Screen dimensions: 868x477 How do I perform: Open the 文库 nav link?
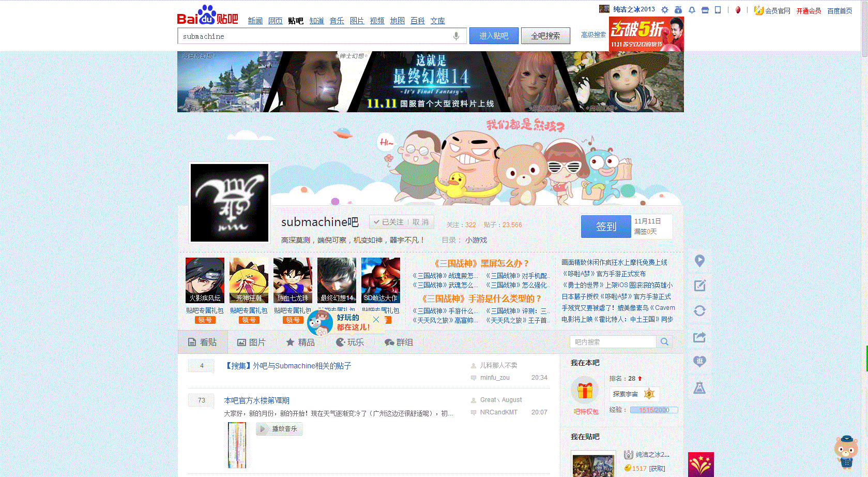[437, 21]
